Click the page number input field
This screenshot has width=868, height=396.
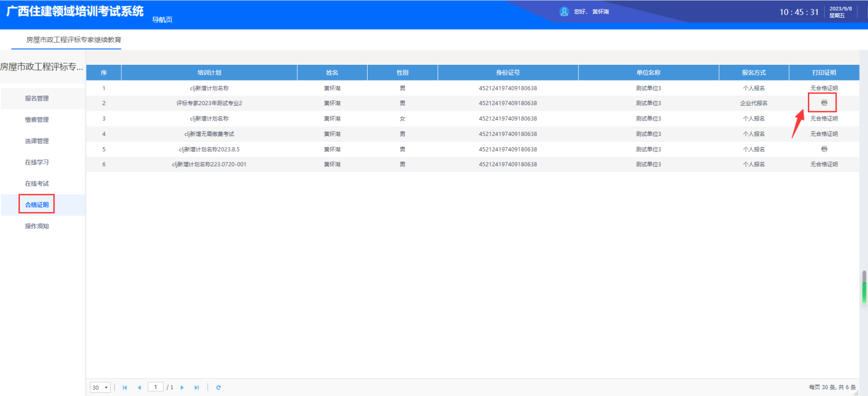click(x=155, y=387)
